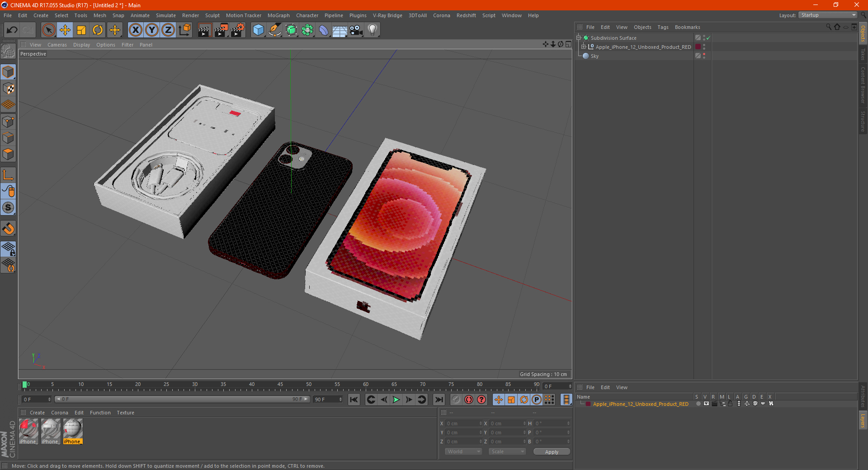
Task: Open viewport Cameras menu
Action: pyautogui.click(x=57, y=45)
